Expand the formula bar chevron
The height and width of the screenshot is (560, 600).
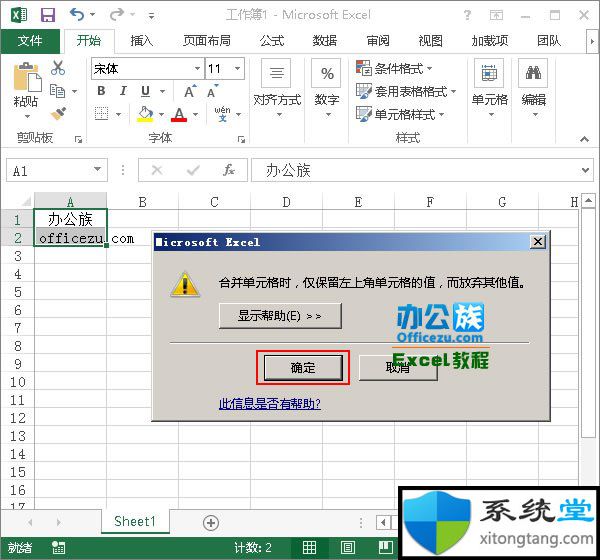pyautogui.click(x=585, y=170)
